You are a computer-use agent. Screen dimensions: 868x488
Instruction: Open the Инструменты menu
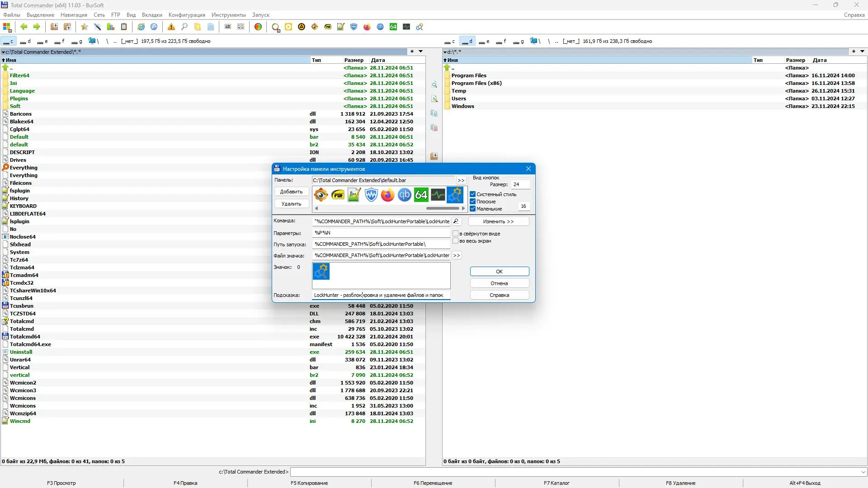(x=228, y=15)
